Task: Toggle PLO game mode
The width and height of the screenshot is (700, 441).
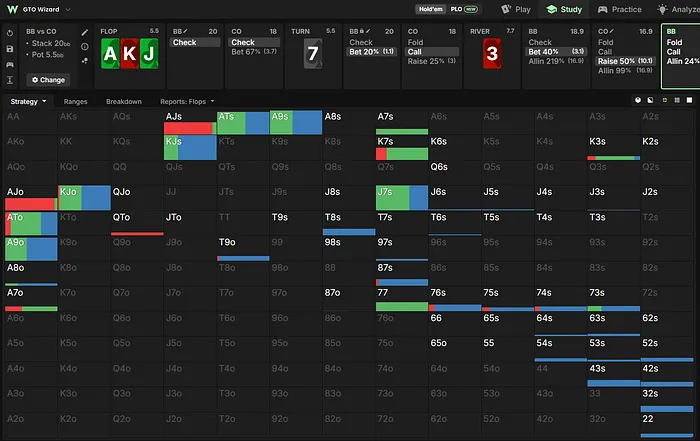Action: (x=464, y=9)
